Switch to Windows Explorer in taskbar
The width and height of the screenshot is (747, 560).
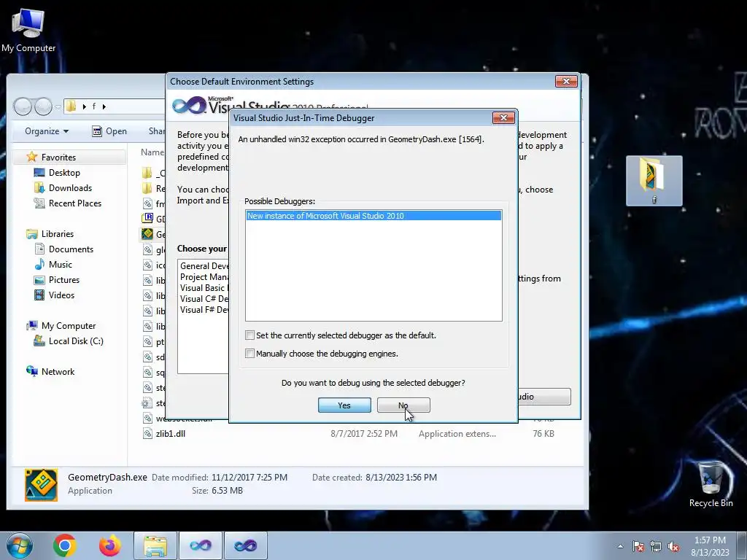155,545
